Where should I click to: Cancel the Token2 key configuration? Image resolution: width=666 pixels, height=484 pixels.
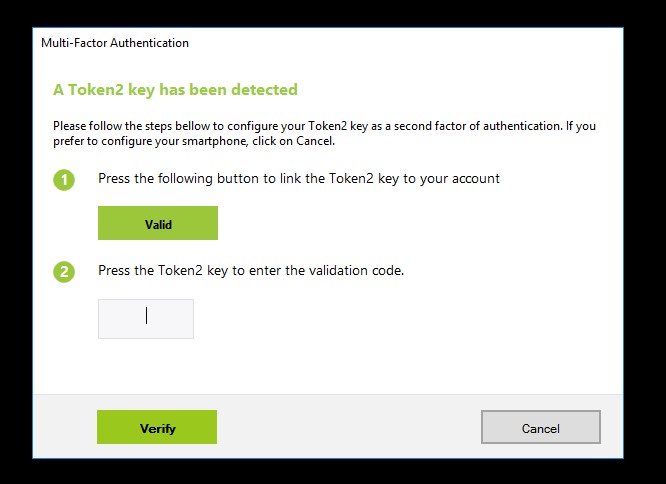click(x=540, y=428)
